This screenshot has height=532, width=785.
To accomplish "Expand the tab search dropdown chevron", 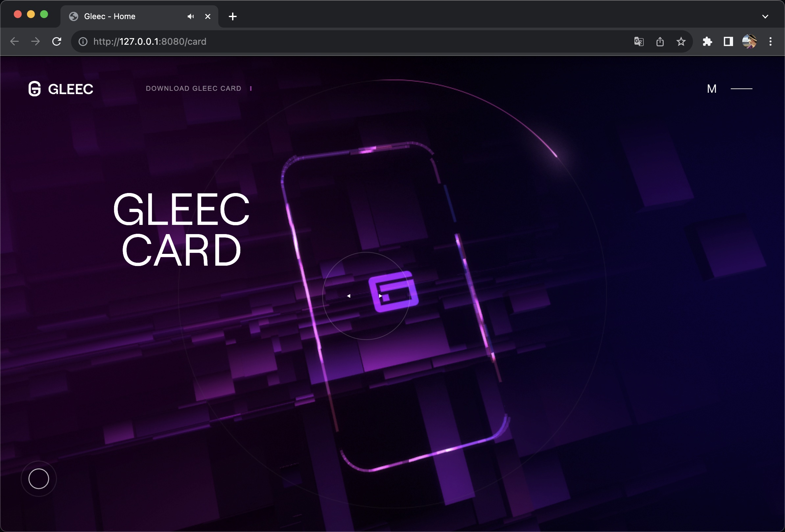I will point(765,16).
